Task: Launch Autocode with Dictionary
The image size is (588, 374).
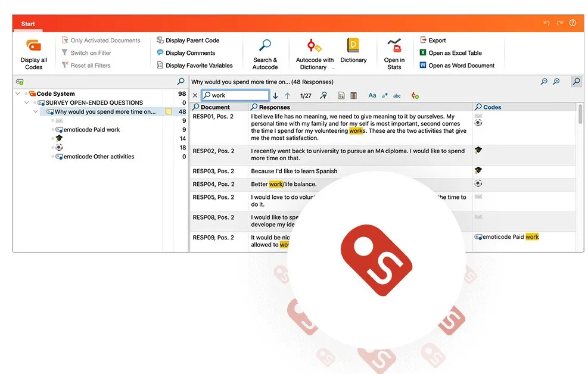Action: point(314,54)
